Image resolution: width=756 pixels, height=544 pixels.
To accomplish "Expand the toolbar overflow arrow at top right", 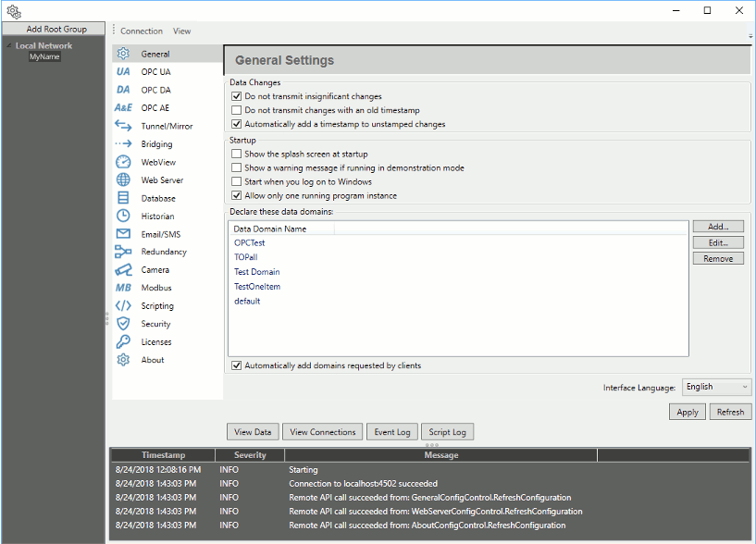I will click(x=750, y=36).
